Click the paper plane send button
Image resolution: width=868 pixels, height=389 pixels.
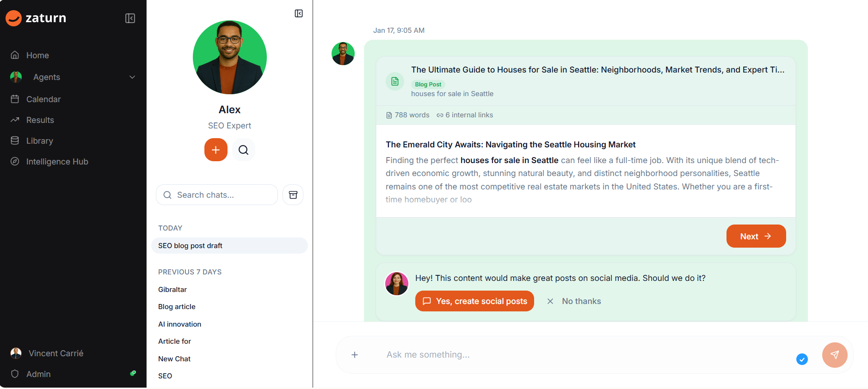pos(834,355)
